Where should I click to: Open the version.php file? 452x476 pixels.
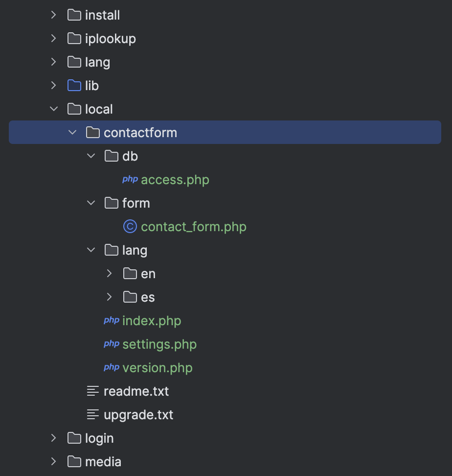[x=157, y=368]
